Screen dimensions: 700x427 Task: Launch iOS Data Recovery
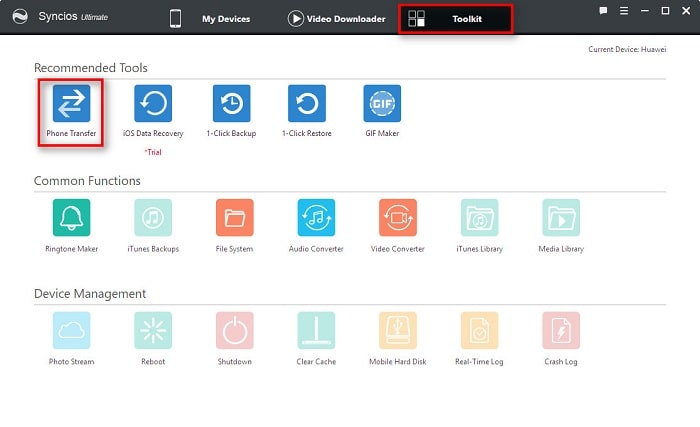tap(153, 103)
